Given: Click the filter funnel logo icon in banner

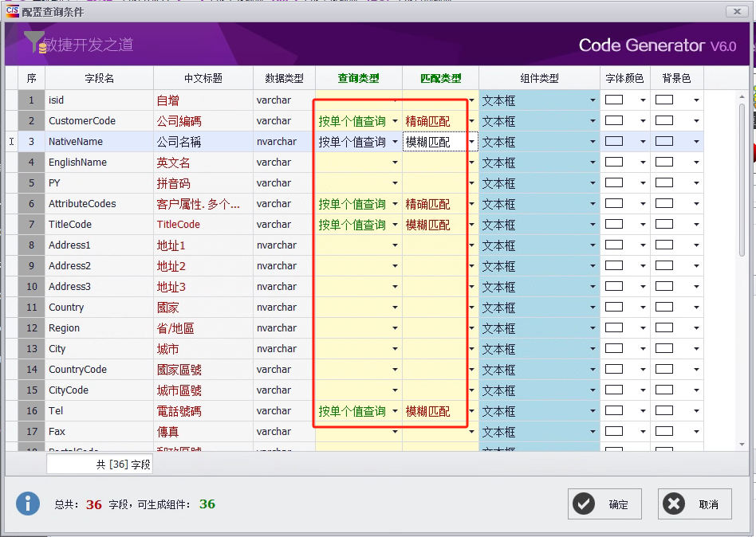Looking at the screenshot, I should (x=34, y=42).
